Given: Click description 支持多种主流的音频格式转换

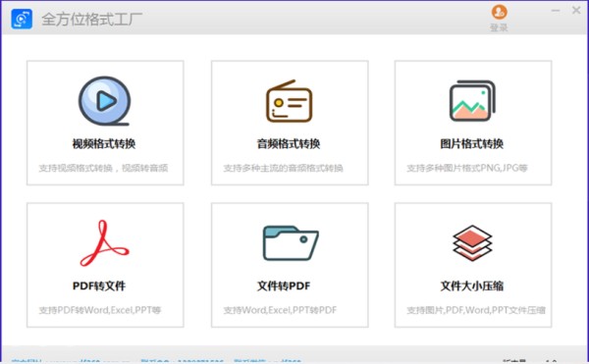Looking at the screenshot, I should click(x=284, y=168).
